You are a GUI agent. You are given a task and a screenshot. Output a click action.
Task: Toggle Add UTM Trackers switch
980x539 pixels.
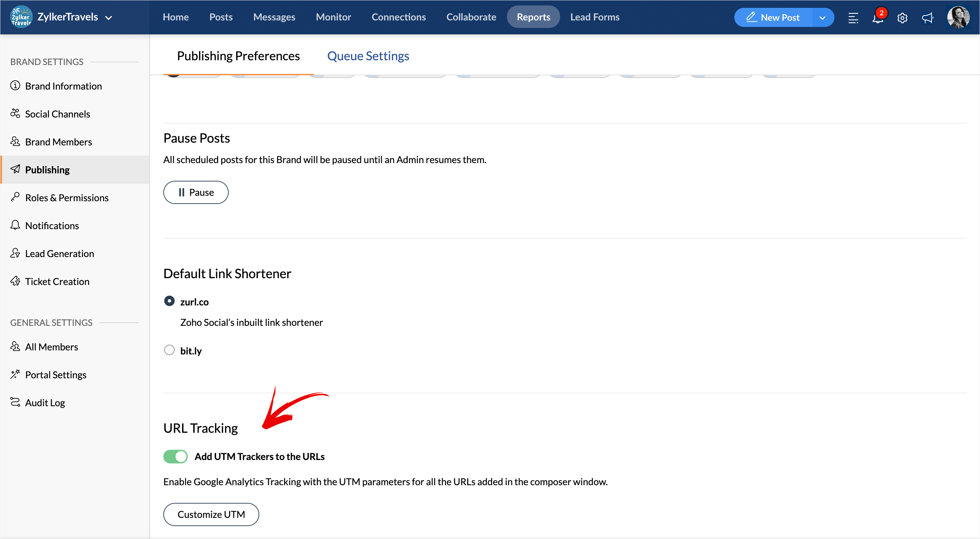click(175, 456)
